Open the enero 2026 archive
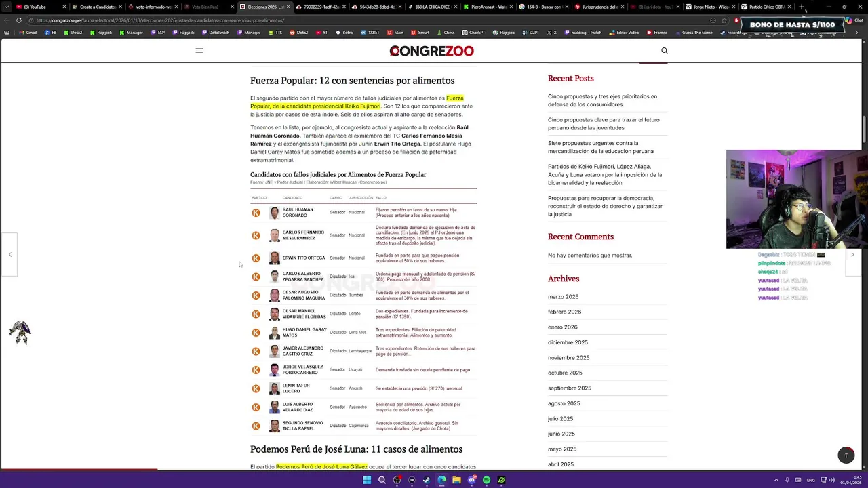The width and height of the screenshot is (868, 488). click(x=563, y=327)
